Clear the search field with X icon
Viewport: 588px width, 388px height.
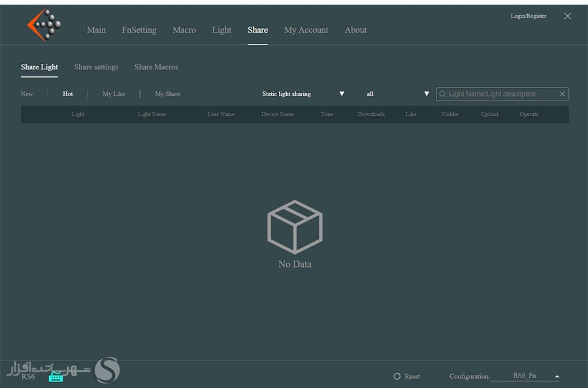click(562, 94)
